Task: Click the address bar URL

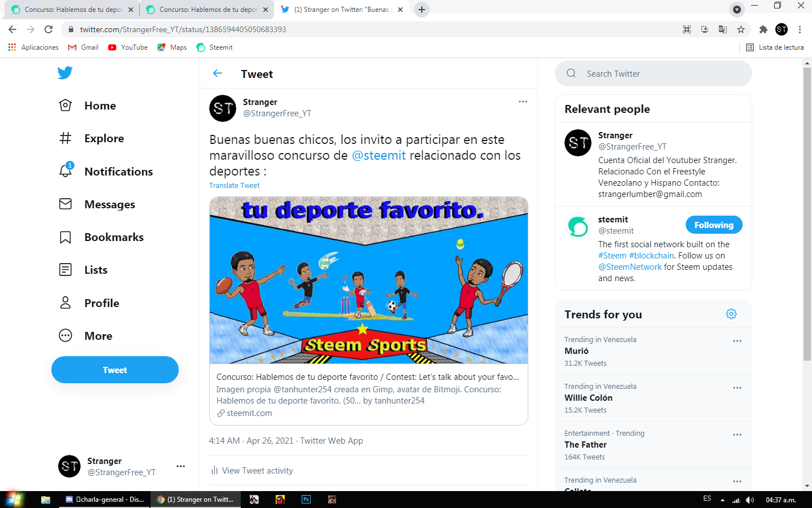Action: coord(183,29)
